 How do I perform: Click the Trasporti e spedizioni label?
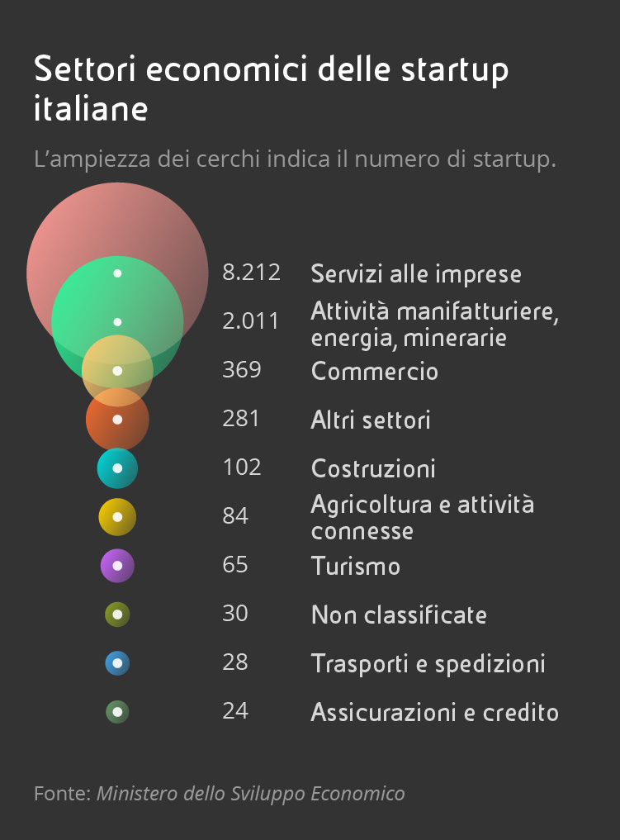[x=428, y=663]
